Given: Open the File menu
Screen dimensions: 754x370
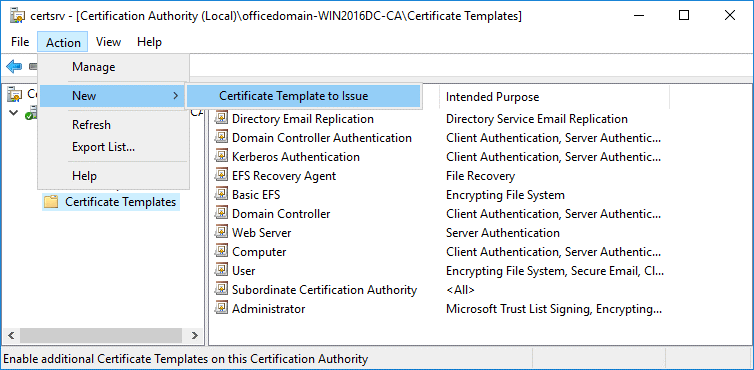Looking at the screenshot, I should [x=20, y=42].
